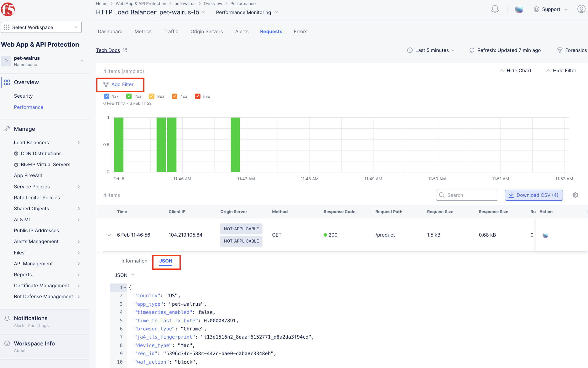Image resolution: width=588 pixels, height=368 pixels.
Task: Click the Add Filter button
Action: 119,84
